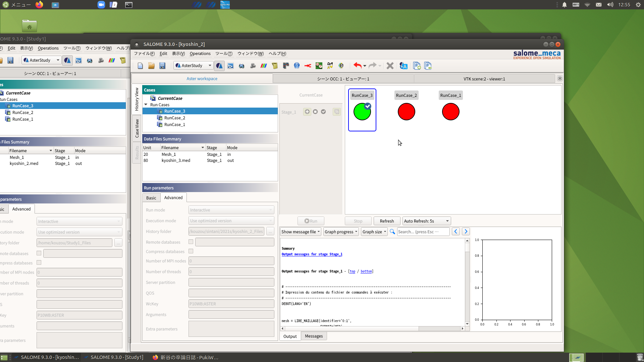Click the output horizontal scrollbar
The height and width of the screenshot is (362, 644).
click(372, 328)
